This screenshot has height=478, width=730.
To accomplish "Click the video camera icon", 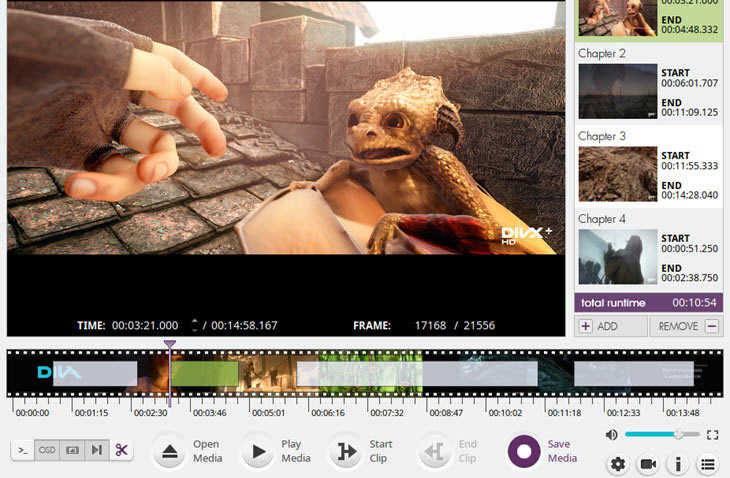I will [648, 464].
